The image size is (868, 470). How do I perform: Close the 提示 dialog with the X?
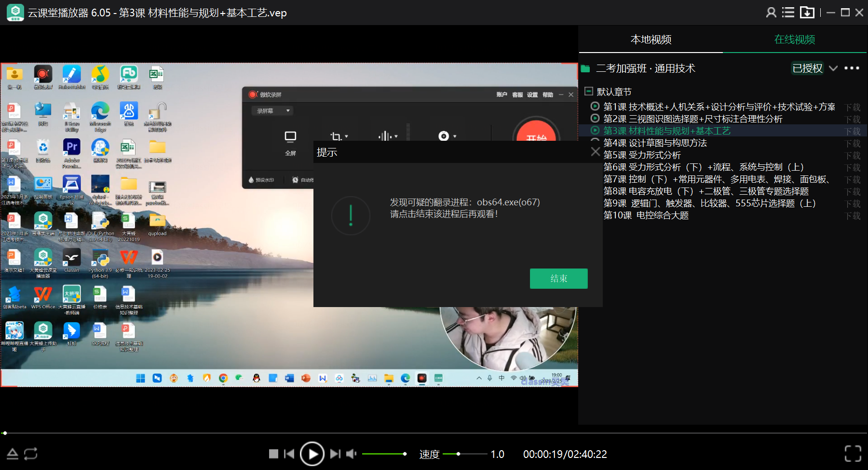click(x=596, y=152)
